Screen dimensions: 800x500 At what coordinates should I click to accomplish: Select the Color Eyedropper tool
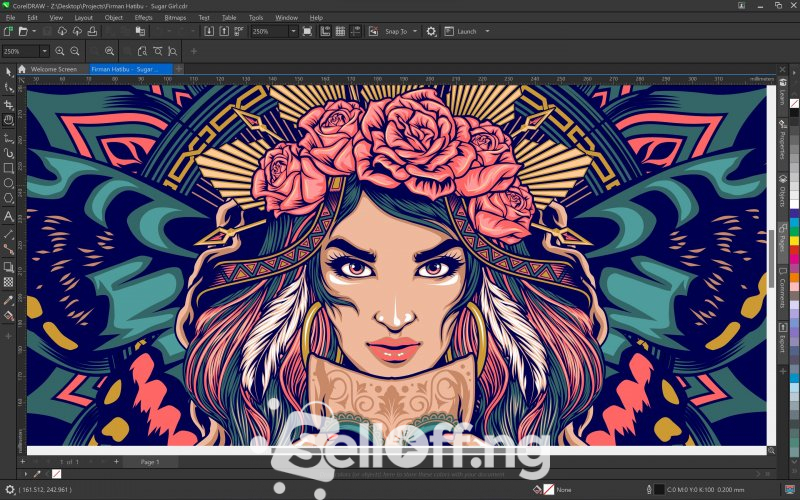pos(8,300)
